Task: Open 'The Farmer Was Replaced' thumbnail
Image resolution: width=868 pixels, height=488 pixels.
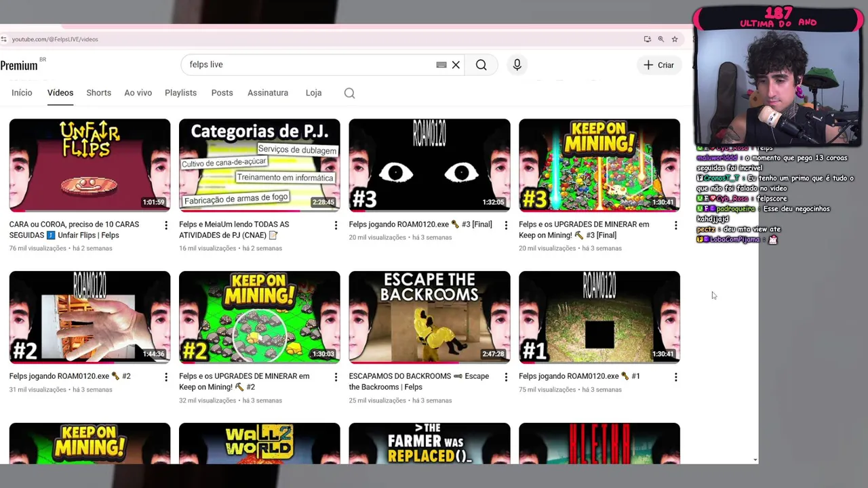Action: 429,443
